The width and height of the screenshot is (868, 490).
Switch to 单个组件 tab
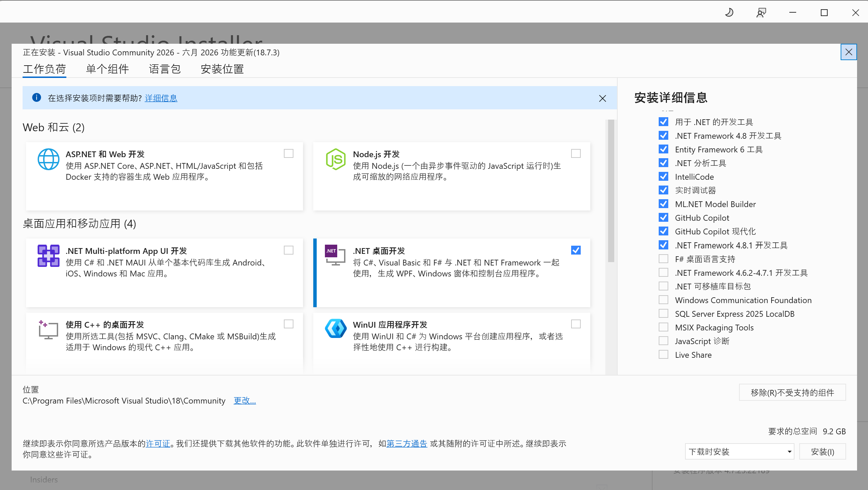point(107,69)
